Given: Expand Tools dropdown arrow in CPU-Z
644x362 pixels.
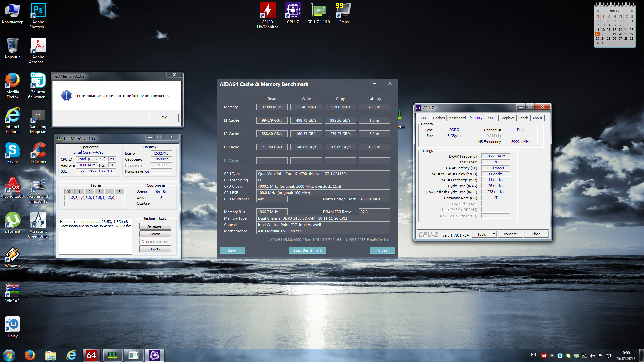Looking at the screenshot, I should pos(494,234).
